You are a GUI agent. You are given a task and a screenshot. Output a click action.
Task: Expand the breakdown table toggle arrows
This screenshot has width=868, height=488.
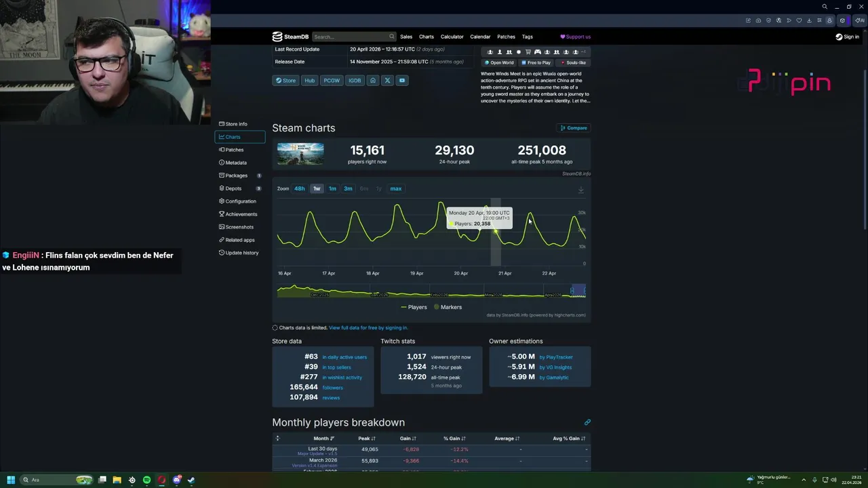tap(277, 439)
